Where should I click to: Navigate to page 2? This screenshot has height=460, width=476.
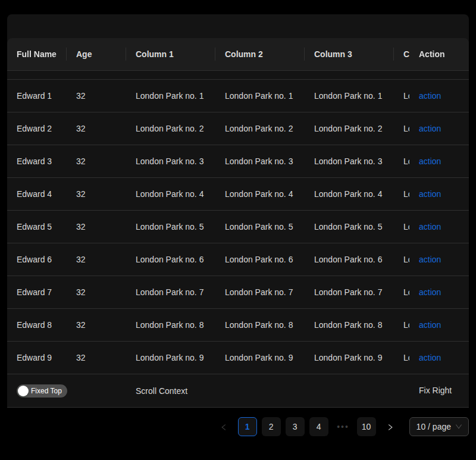(x=271, y=427)
